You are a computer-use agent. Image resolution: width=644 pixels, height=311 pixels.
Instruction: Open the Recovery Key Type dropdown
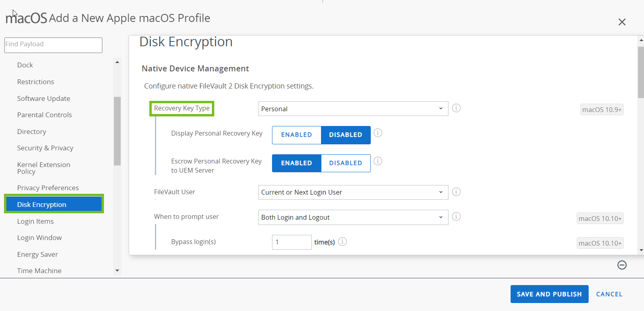coord(353,109)
